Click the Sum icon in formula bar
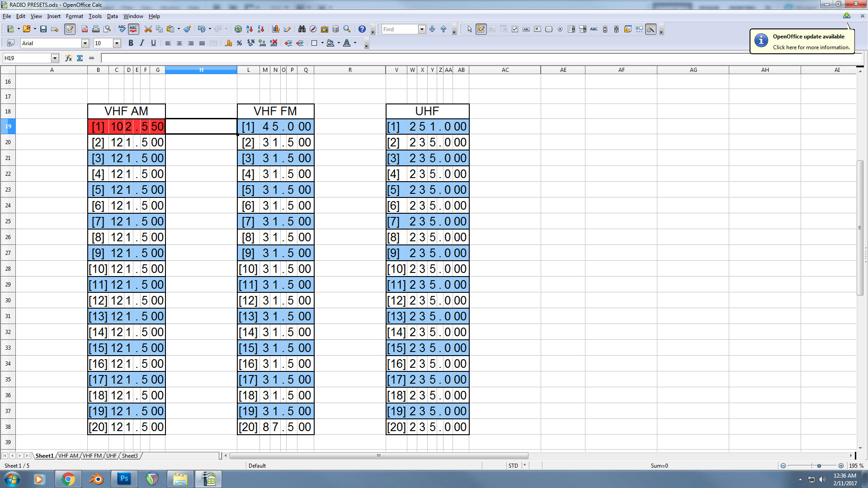Screen dimensions: 868x488 pyautogui.click(x=80, y=58)
